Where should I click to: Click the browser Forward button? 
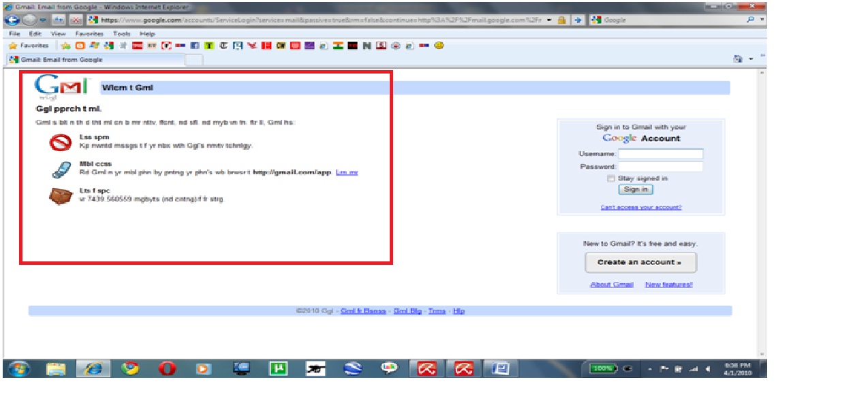(29, 20)
